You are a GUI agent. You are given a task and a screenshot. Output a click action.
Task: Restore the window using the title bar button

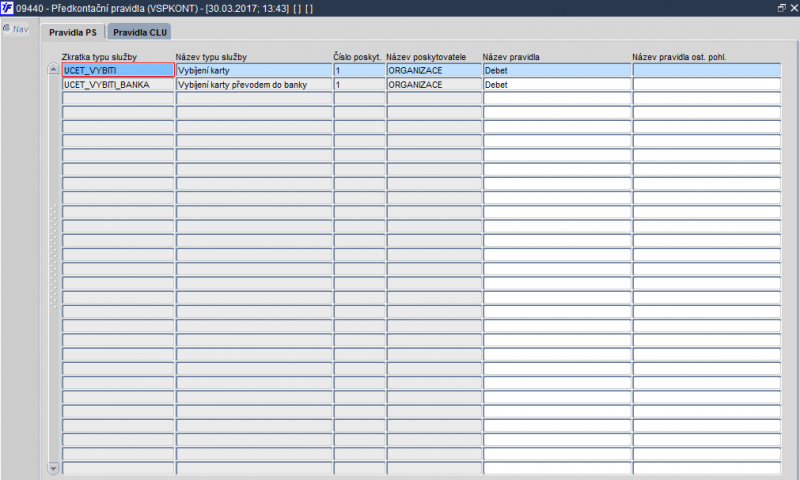tap(781, 8)
